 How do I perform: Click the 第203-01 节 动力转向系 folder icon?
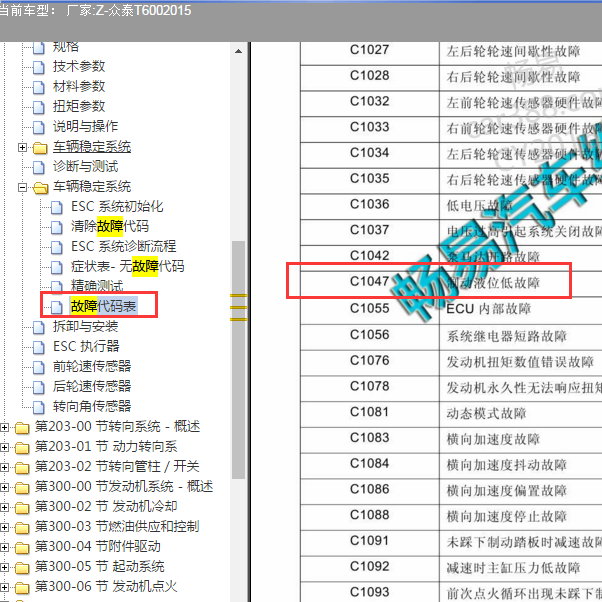pyautogui.click(x=22, y=447)
